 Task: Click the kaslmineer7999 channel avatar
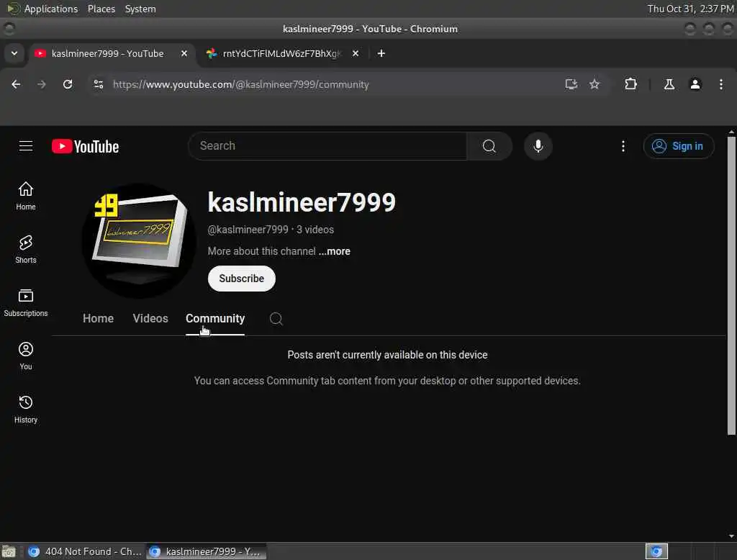pos(139,240)
